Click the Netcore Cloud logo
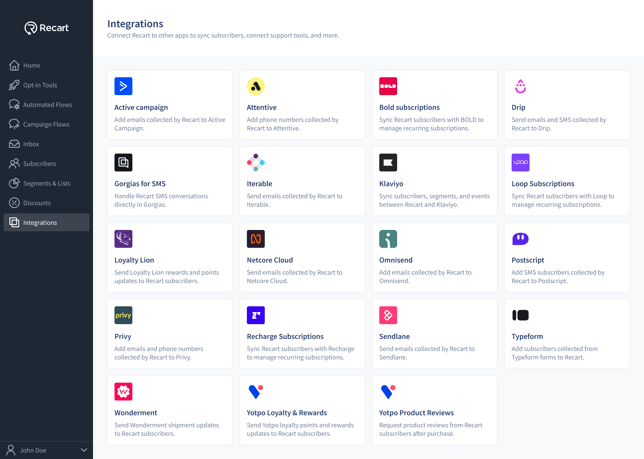This screenshot has height=459, width=644. [255, 239]
